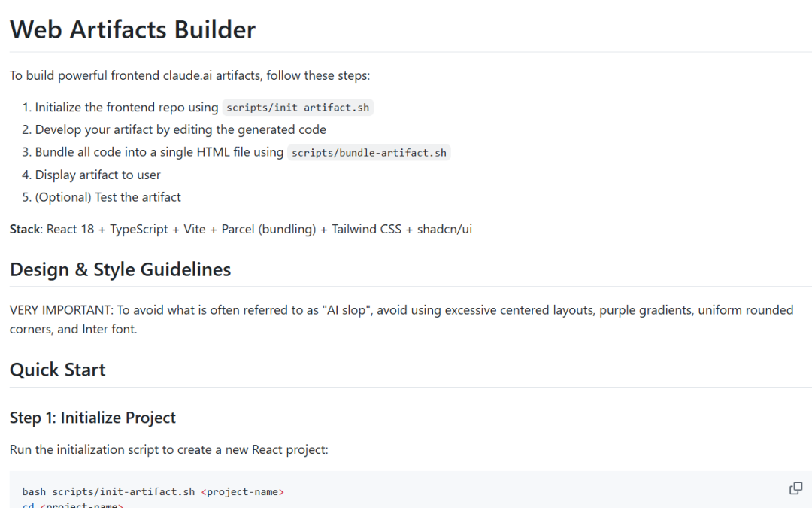Image resolution: width=812 pixels, height=508 pixels.
Task: Click the Develop your artifact list item
Action: 180,129
